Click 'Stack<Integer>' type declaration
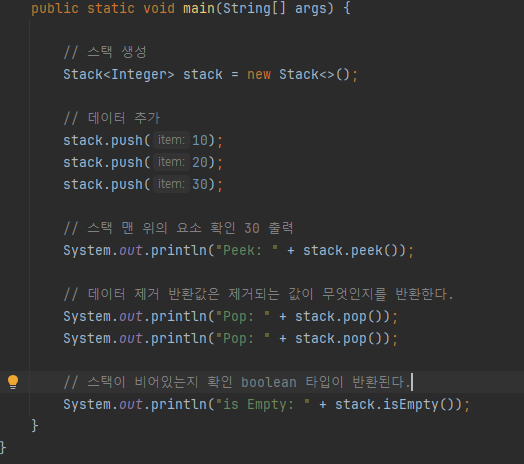 click(x=119, y=75)
